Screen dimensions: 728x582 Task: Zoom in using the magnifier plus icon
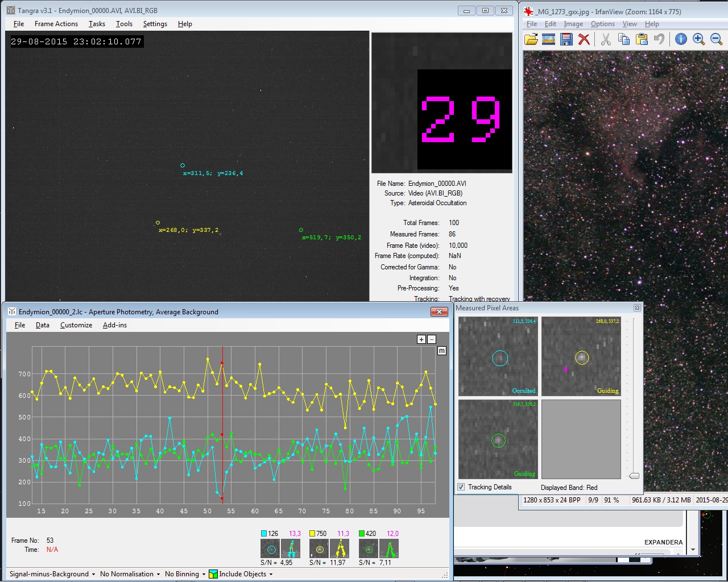pos(698,39)
